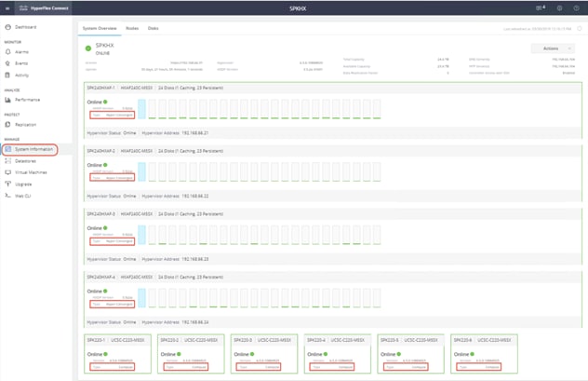This screenshot has width=588, height=381.
Task: Click the hypervisor address 192.168.88.24
Action: point(195,322)
